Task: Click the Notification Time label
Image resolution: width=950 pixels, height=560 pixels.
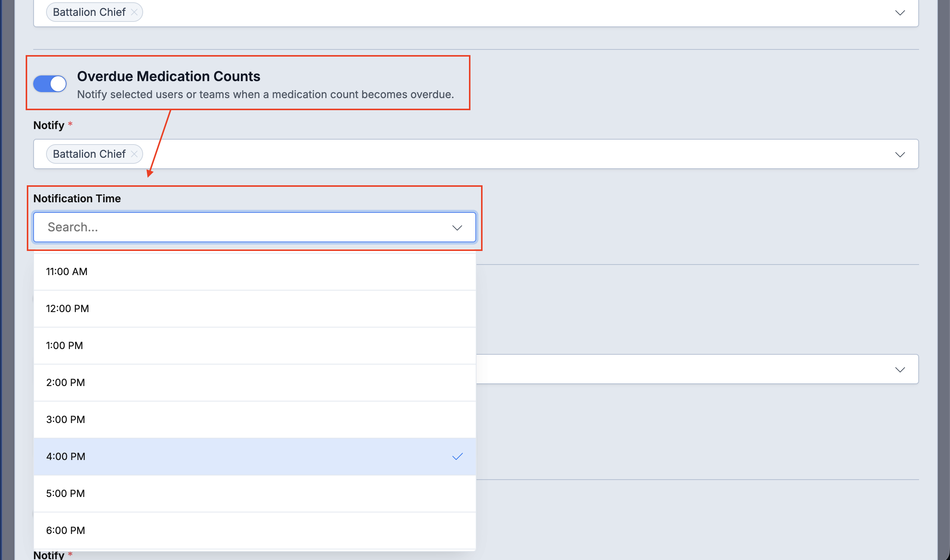Action: pos(77,198)
